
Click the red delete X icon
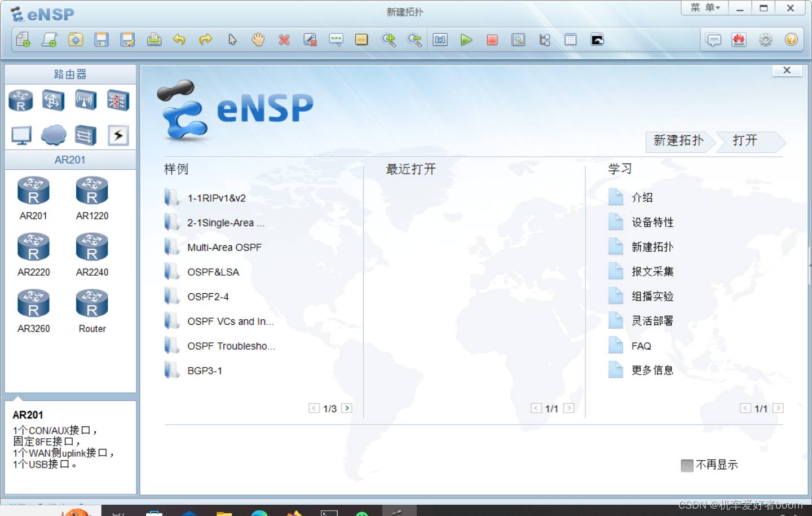tap(284, 39)
